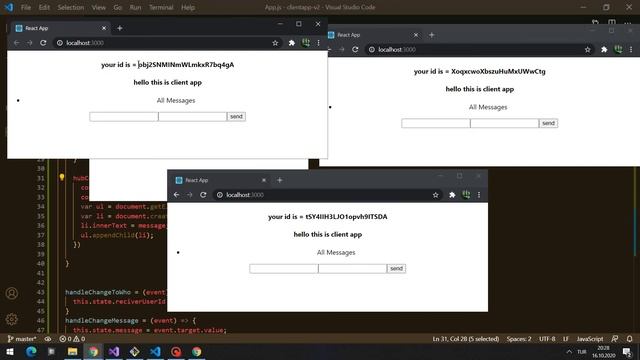
Task: Open errors and warnings count in status bar
Action: pyautogui.click(x=72, y=339)
